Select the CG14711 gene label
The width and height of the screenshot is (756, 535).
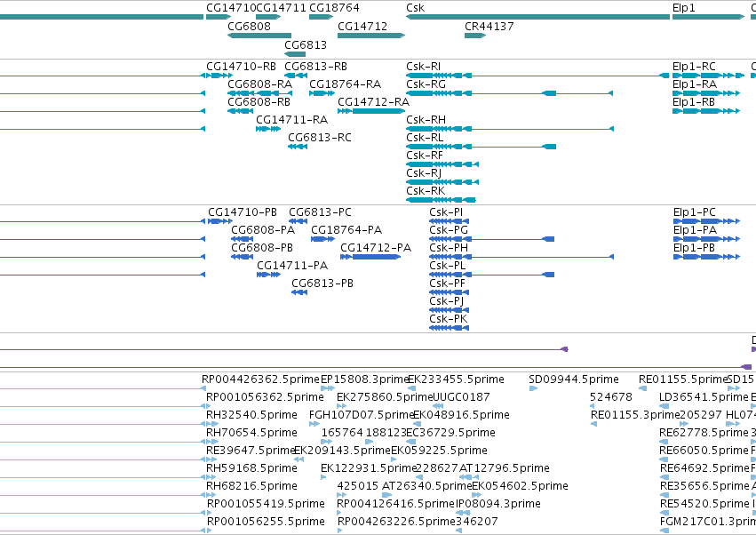coord(281,8)
